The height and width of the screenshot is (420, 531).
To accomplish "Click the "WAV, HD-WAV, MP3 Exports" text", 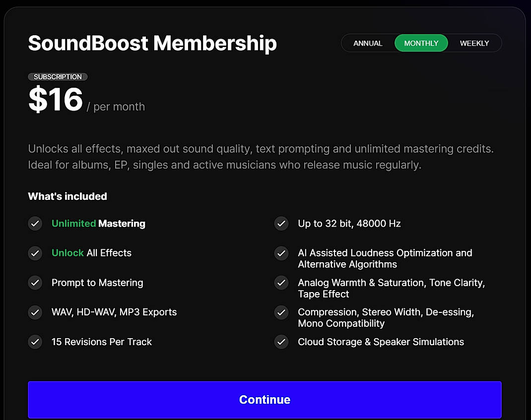I will [114, 312].
